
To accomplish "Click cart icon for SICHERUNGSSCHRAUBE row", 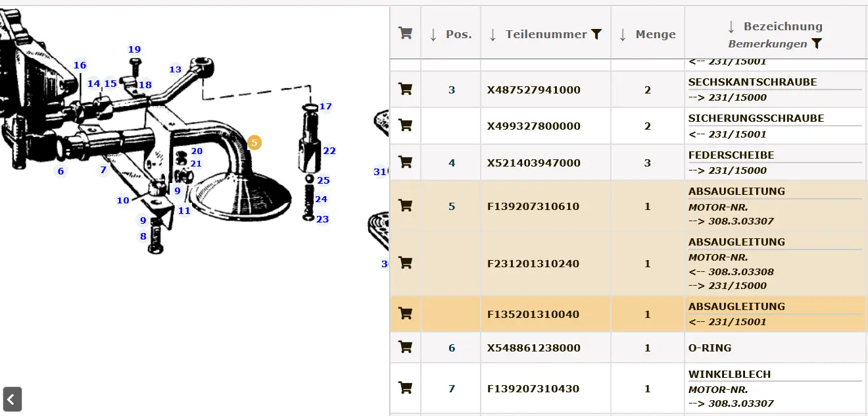I will pos(406,125).
